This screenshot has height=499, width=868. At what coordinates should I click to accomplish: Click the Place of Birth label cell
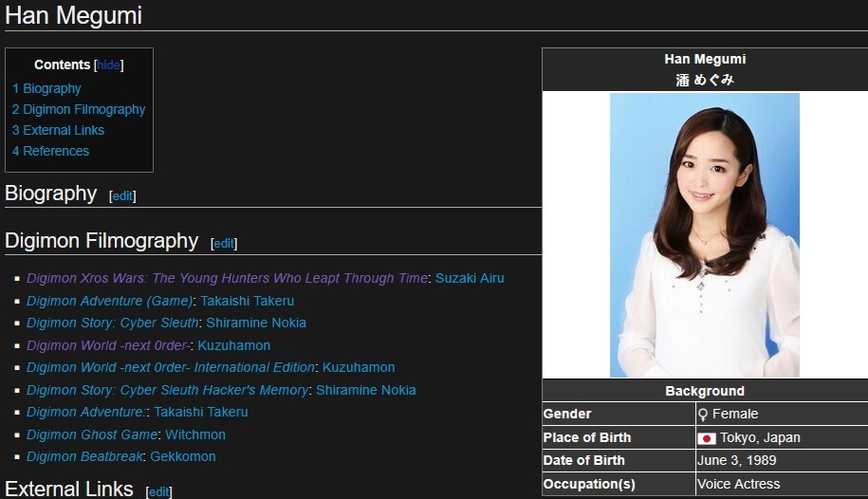pyautogui.click(x=619, y=437)
